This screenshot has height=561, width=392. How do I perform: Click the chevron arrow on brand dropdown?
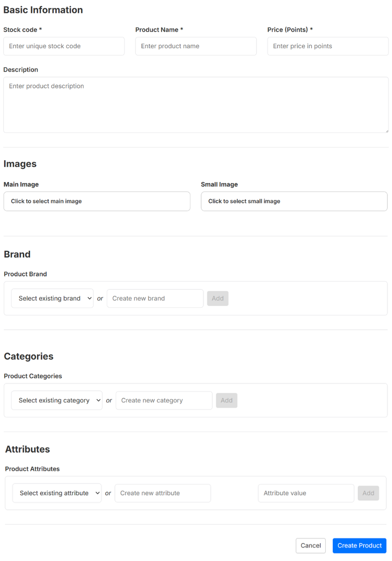click(89, 298)
